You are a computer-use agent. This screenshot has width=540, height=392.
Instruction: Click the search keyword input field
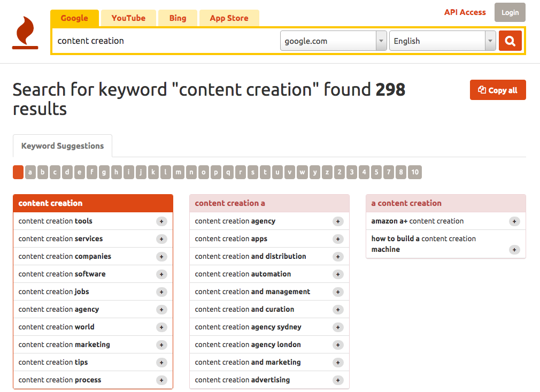(x=165, y=41)
